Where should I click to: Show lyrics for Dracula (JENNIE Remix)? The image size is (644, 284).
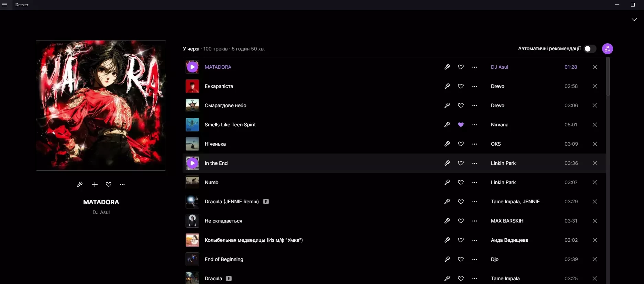coord(447,202)
